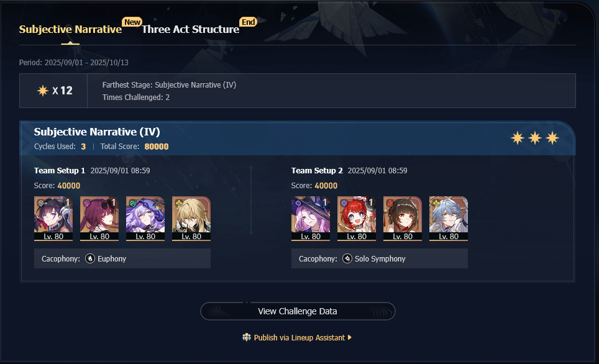
Task: Select the purple-hat character in Team Setup 1
Action: (145, 219)
